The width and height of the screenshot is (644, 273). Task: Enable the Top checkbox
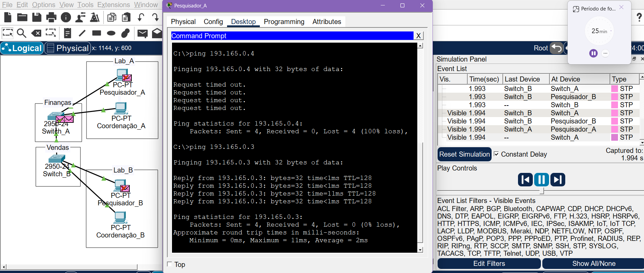point(170,264)
